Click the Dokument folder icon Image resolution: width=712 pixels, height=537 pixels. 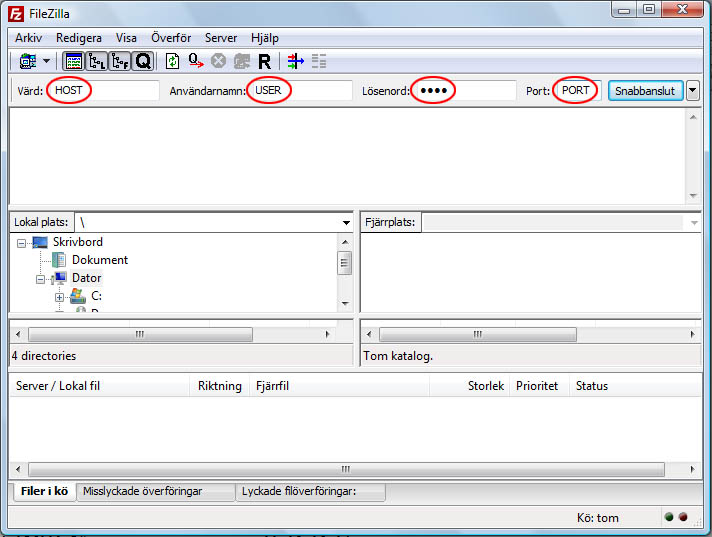coord(59,260)
